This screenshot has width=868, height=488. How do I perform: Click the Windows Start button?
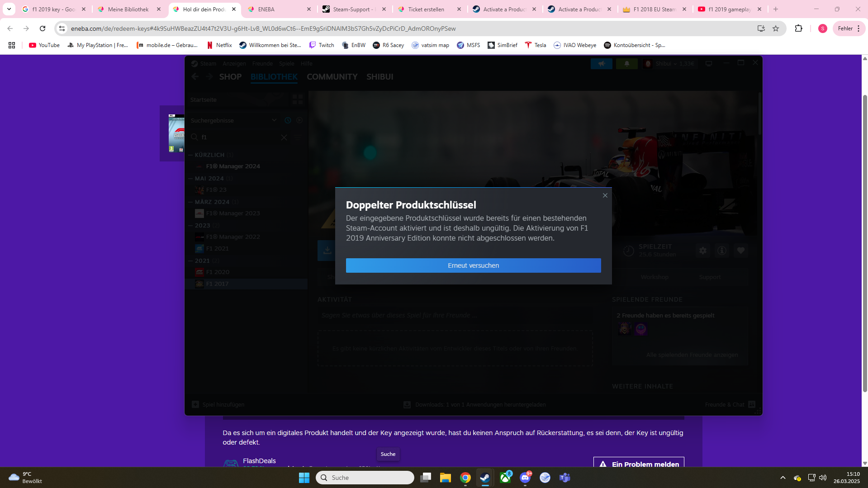tap(304, 478)
